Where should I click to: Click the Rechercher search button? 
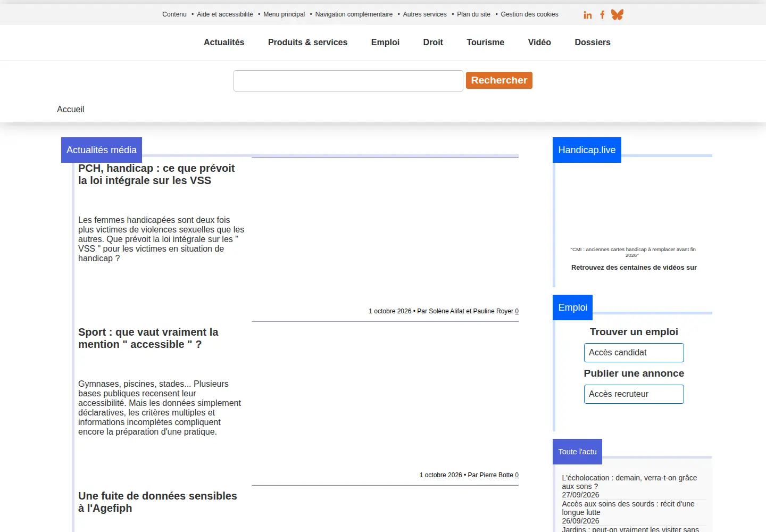[499, 80]
